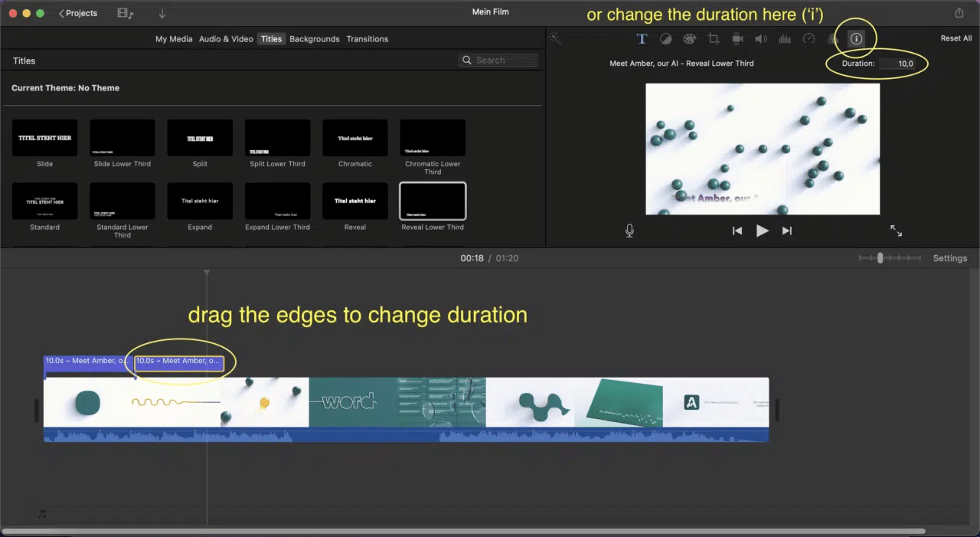The width and height of the screenshot is (980, 537).
Task: Click the magic wand auto-enhance icon
Action: [555, 38]
